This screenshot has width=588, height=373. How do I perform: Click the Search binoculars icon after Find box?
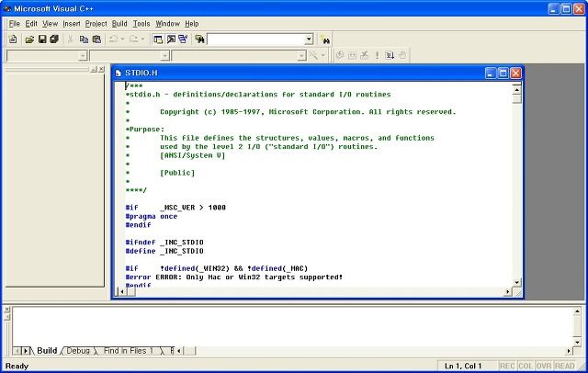pyautogui.click(x=324, y=40)
